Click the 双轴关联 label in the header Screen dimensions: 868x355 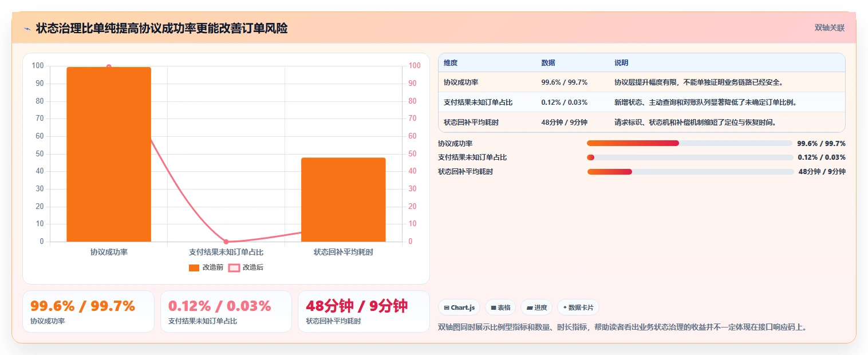[x=830, y=27]
